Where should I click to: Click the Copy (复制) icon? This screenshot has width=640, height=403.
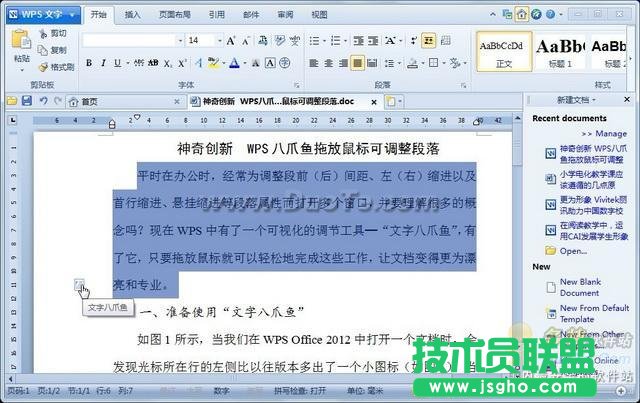43,50
